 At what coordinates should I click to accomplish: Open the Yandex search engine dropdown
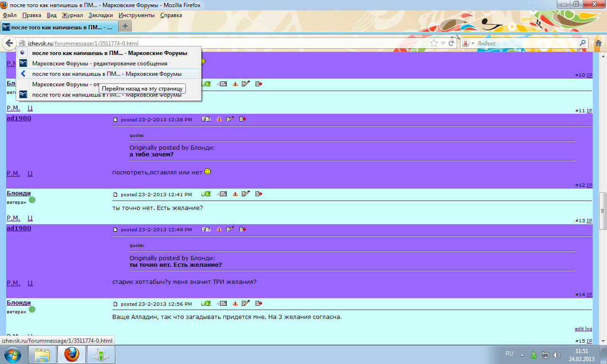coord(468,43)
